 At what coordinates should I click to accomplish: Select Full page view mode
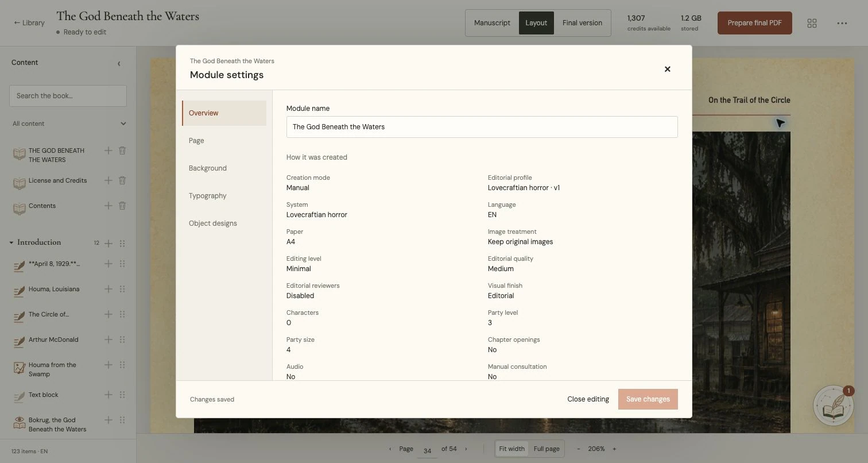tap(547, 449)
